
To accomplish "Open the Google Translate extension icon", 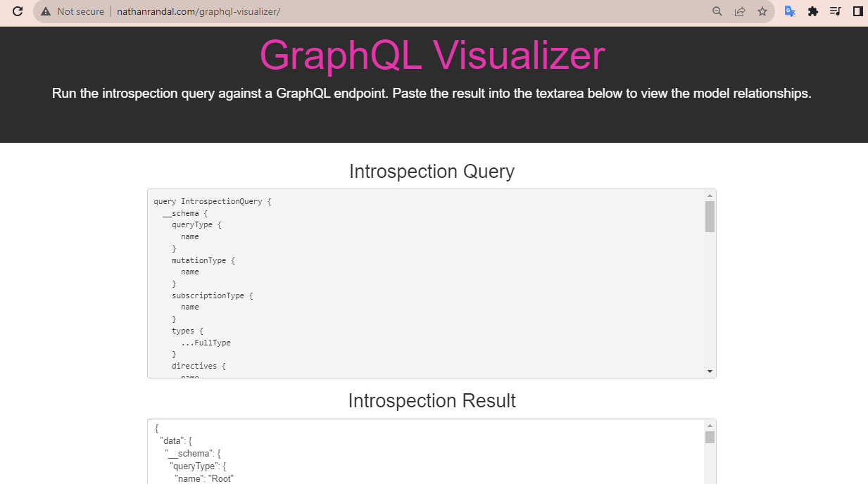I will coord(791,11).
